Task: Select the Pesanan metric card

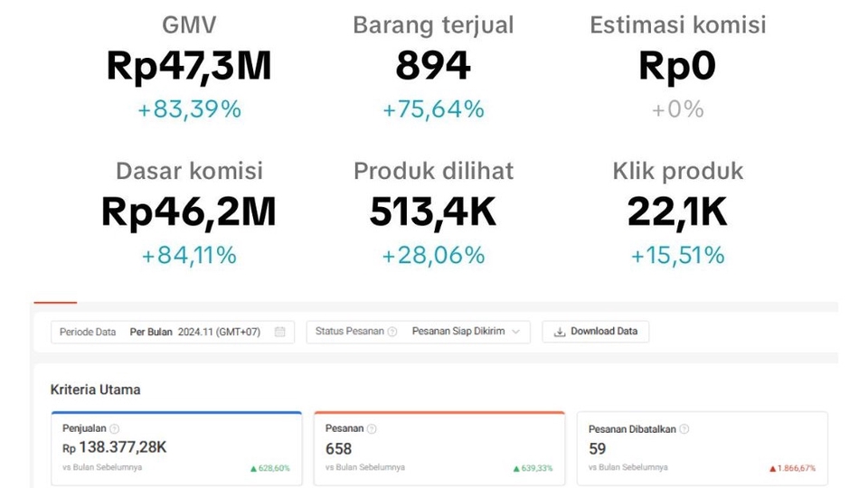Action: 439,449
